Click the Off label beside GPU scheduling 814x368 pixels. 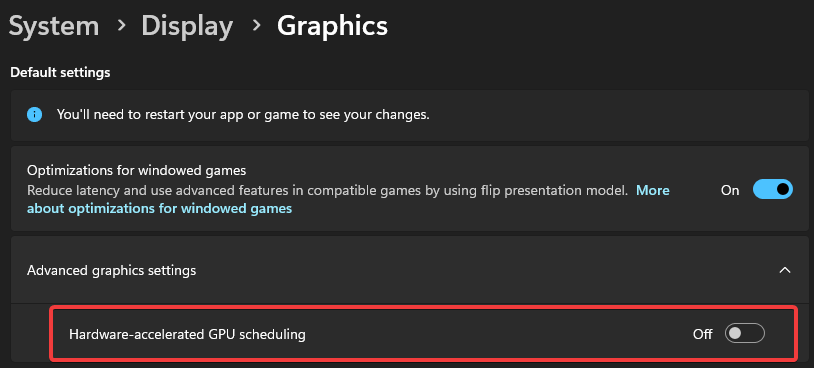[x=702, y=334]
